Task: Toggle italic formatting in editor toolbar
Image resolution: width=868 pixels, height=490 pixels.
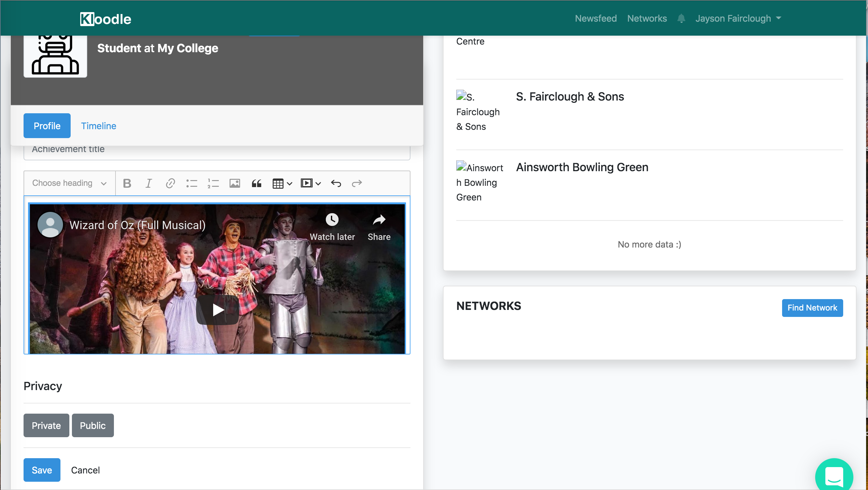Action: (148, 183)
